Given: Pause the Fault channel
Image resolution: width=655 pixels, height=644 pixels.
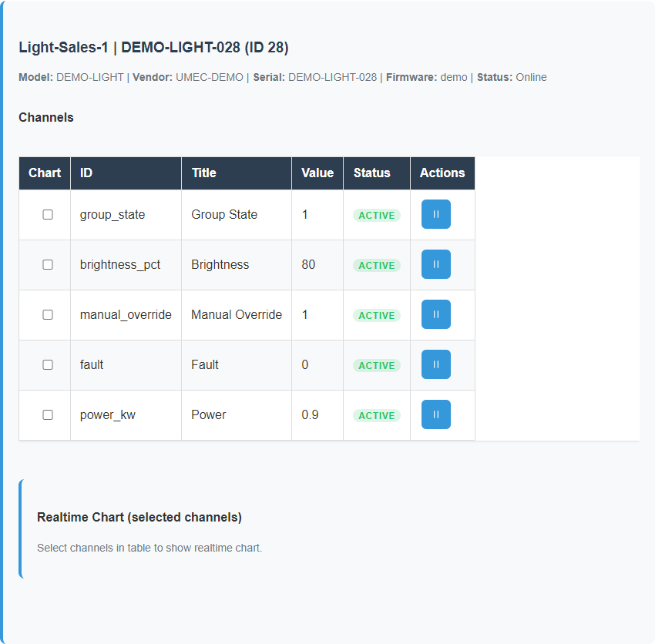Looking at the screenshot, I should pos(435,364).
